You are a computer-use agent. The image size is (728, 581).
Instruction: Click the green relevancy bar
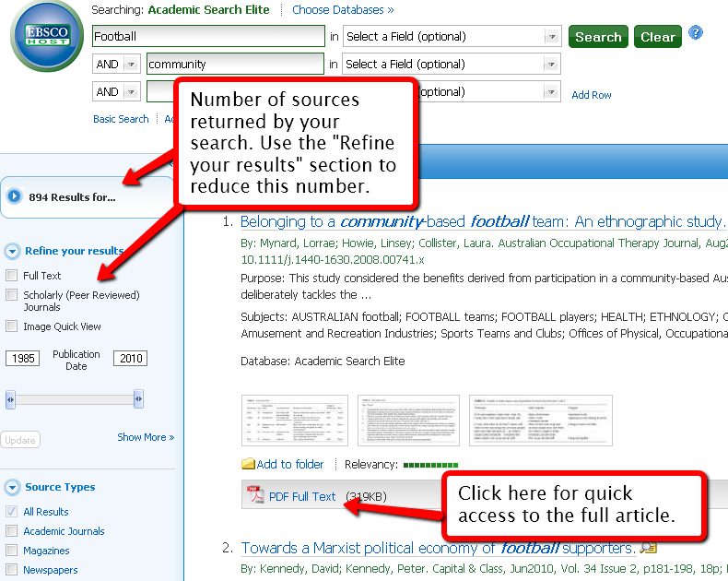coord(430,465)
